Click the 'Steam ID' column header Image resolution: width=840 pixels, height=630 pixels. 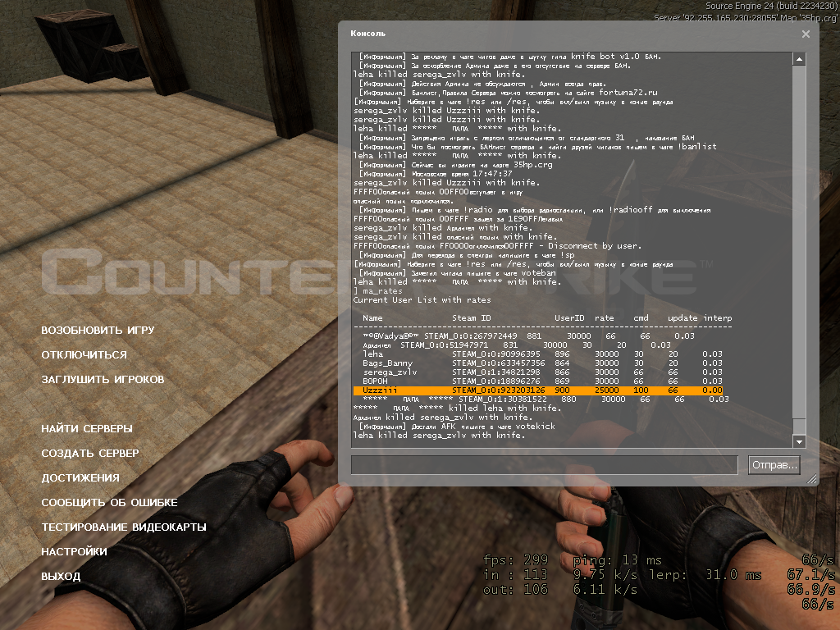[x=472, y=318]
